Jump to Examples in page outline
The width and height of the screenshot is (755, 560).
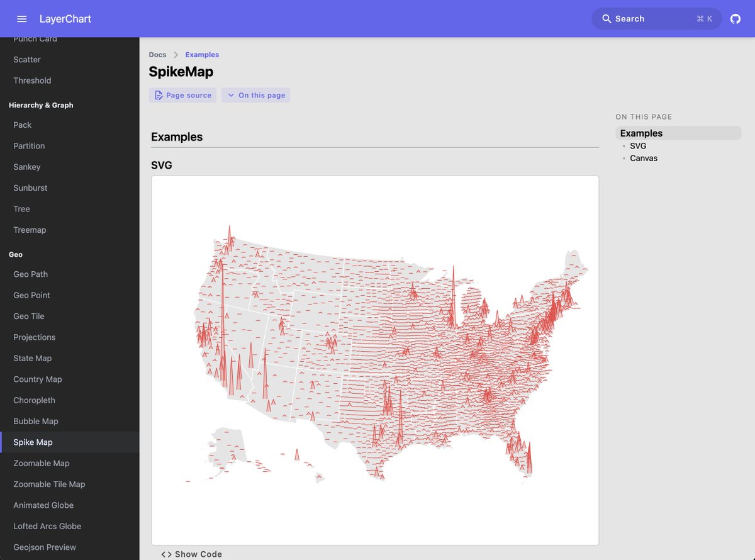pos(678,133)
